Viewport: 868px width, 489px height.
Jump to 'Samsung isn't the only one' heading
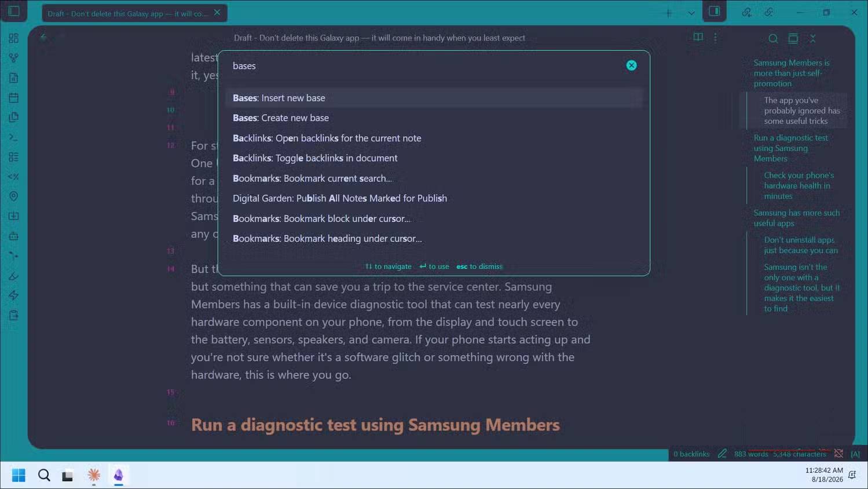click(802, 288)
